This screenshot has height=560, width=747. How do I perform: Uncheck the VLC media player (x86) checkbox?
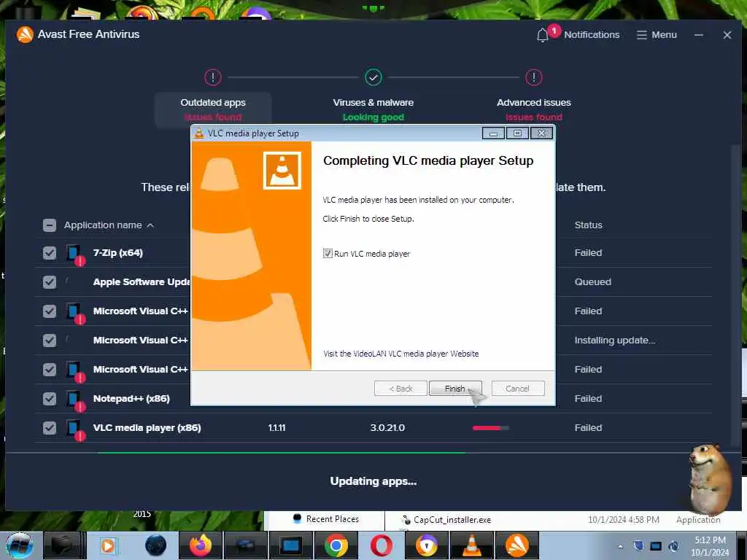[x=50, y=427]
